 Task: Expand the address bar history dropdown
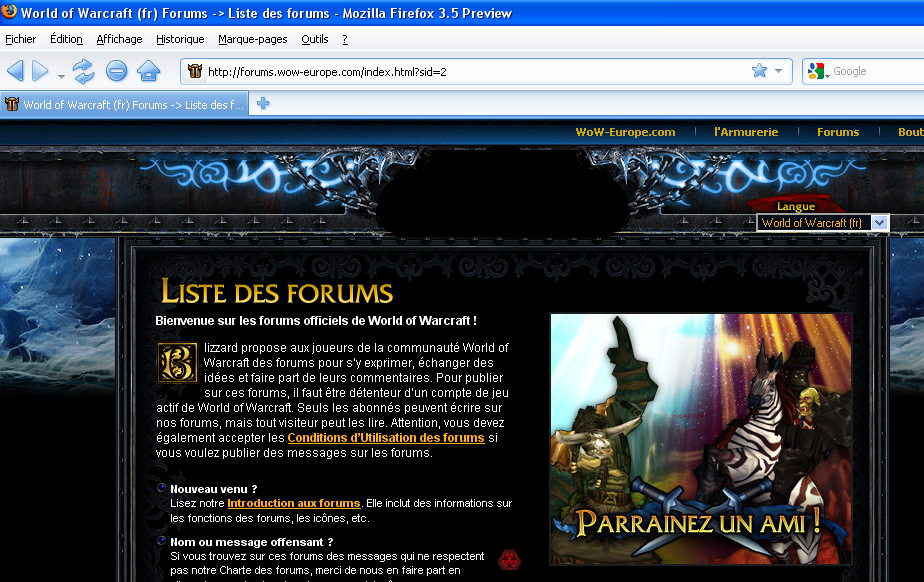[x=778, y=71]
